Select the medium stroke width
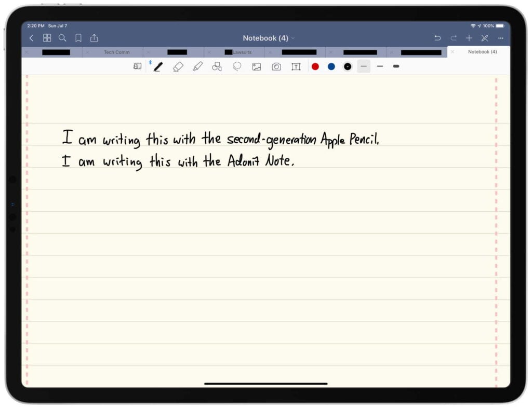The image size is (532, 409). pyautogui.click(x=380, y=66)
